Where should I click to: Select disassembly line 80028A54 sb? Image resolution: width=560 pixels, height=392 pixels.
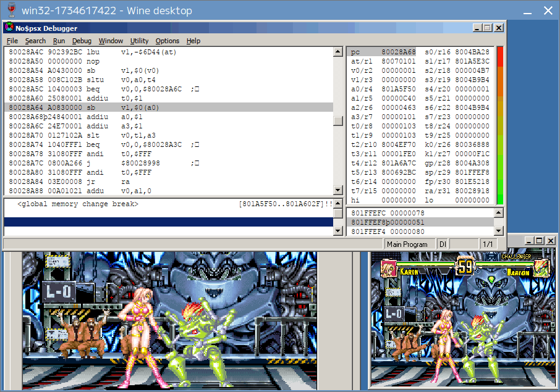coord(169,70)
